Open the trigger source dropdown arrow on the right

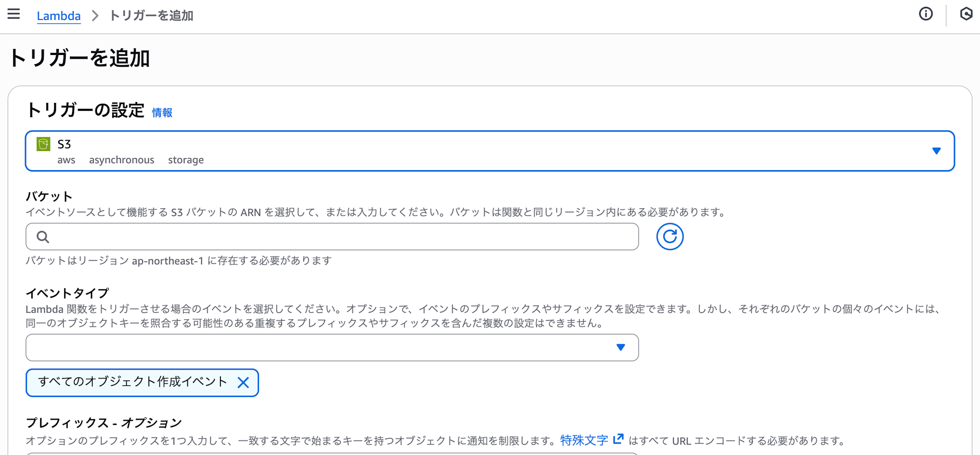pos(937,151)
